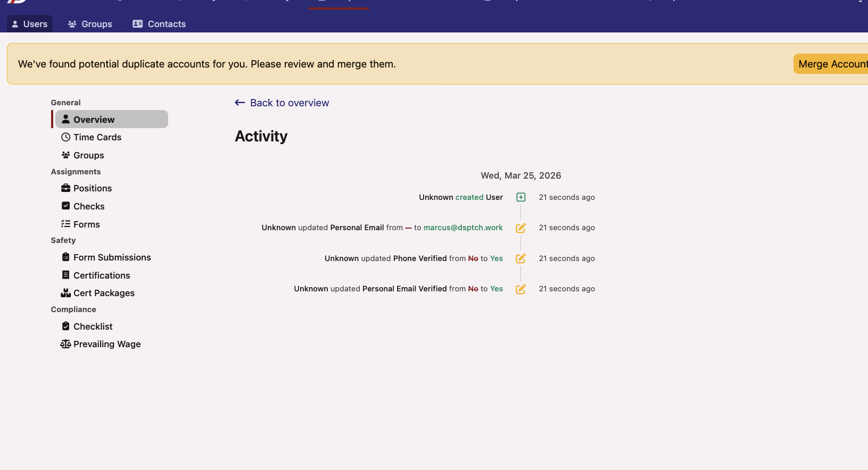The height and width of the screenshot is (470, 868).
Task: Open Prevailing Wage under Compliance
Action: click(x=101, y=344)
